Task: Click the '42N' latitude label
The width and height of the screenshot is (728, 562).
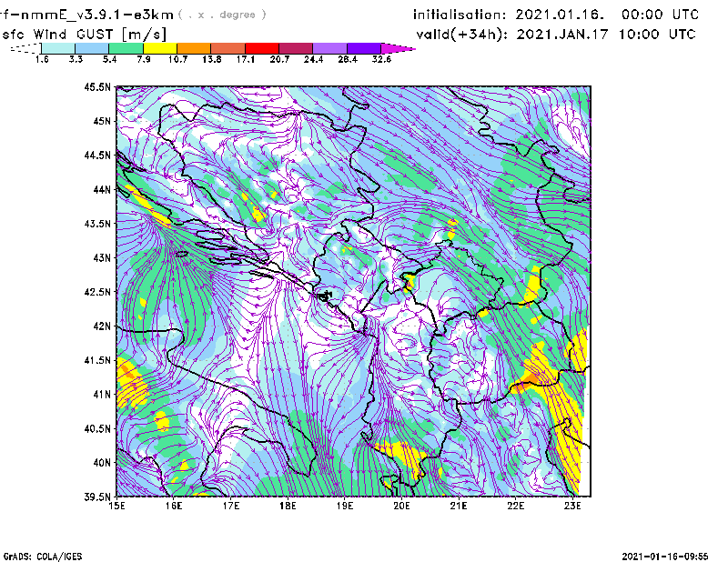Action: (x=102, y=326)
